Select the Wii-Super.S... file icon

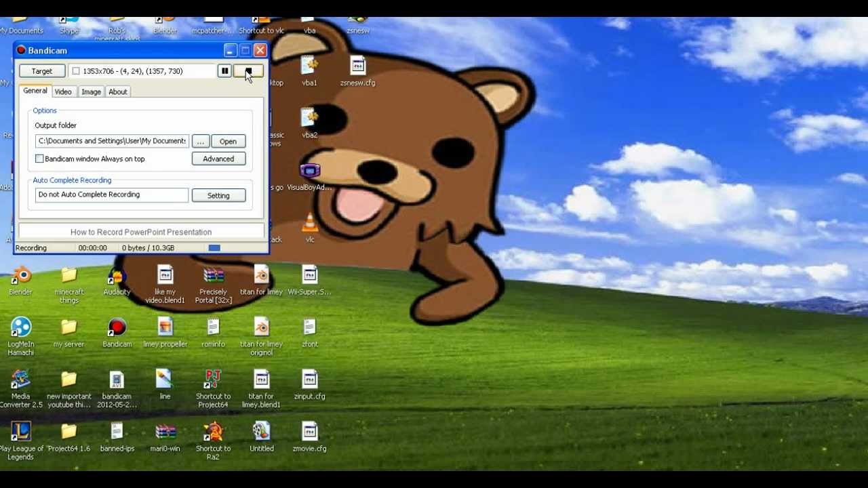309,281
